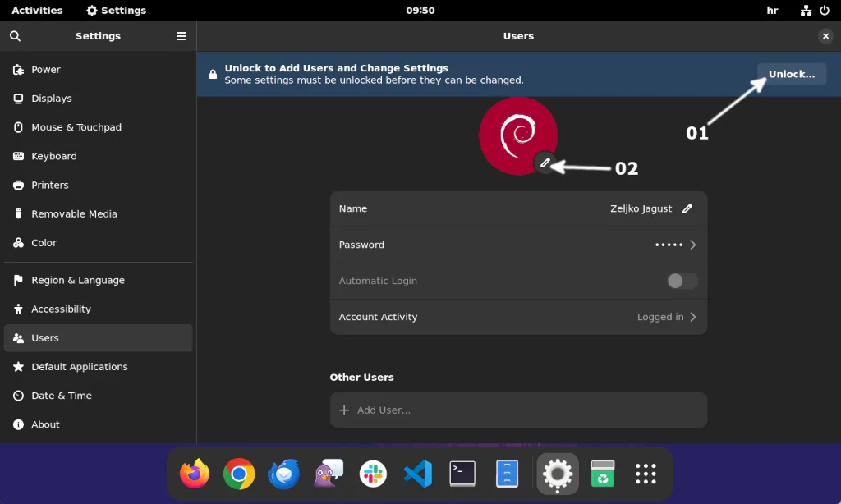Click the Unlock button
841x504 pixels.
[x=790, y=74]
